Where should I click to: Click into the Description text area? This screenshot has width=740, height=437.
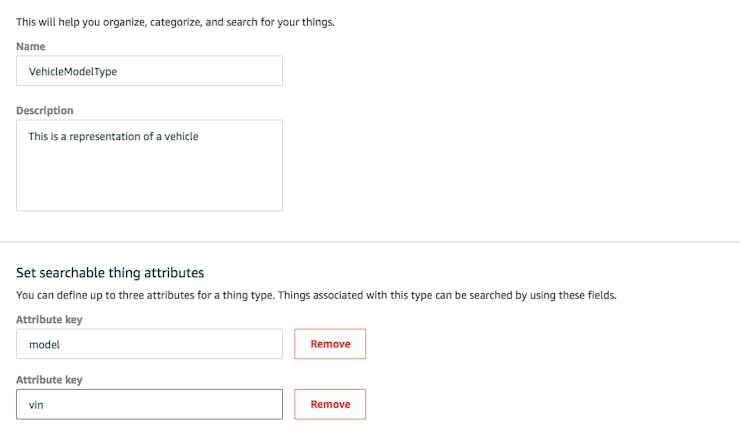pyautogui.click(x=149, y=165)
